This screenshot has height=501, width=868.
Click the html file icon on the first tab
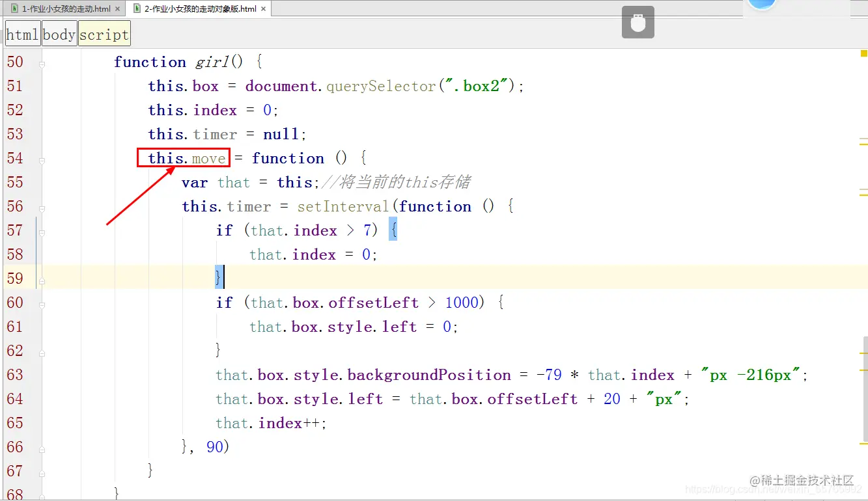tap(15, 9)
